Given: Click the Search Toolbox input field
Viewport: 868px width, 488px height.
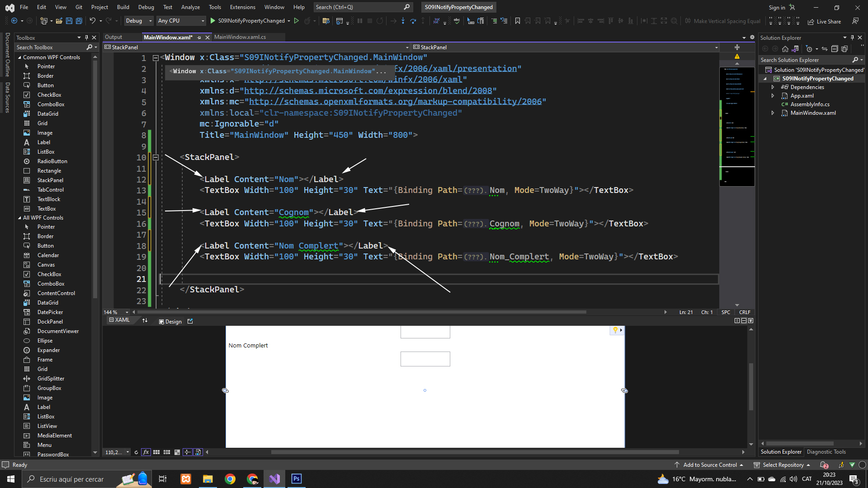Looking at the screenshot, I should (x=50, y=47).
